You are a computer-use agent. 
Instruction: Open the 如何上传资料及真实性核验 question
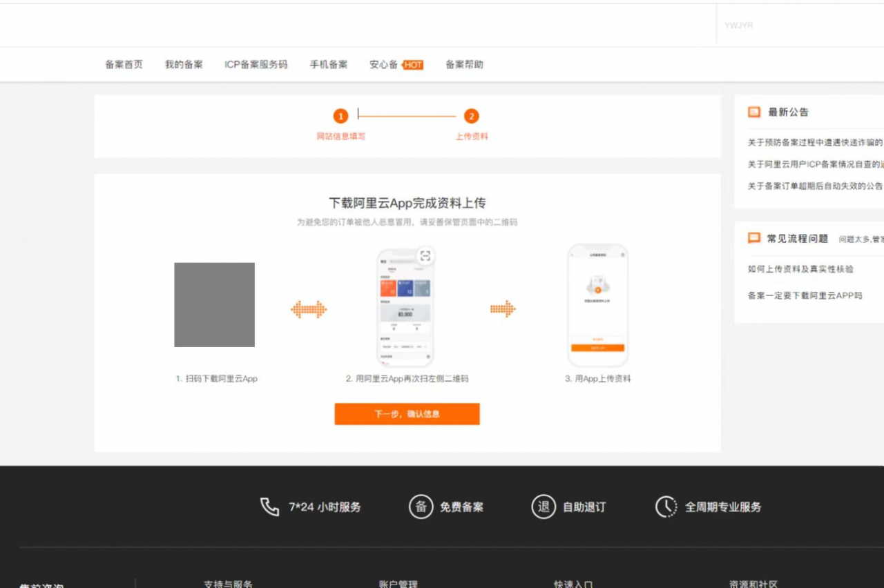click(x=800, y=269)
